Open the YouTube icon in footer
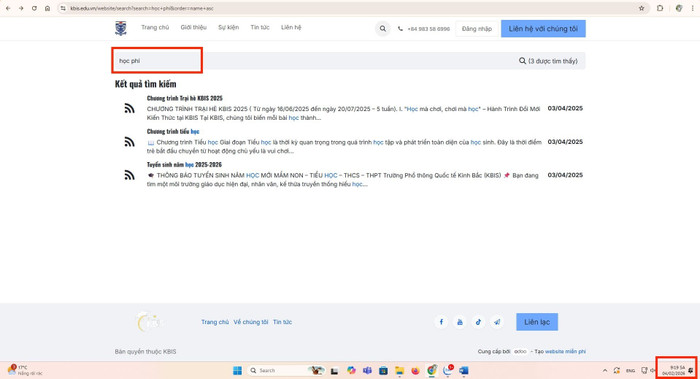 (459, 322)
